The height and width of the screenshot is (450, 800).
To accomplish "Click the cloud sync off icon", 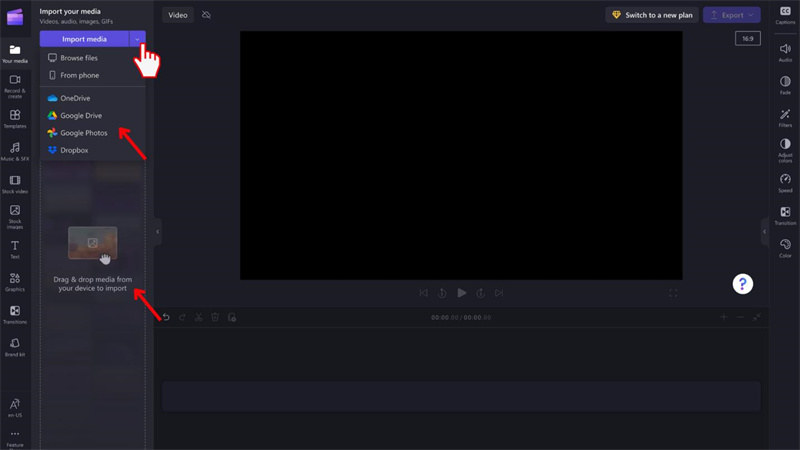I will tap(206, 15).
